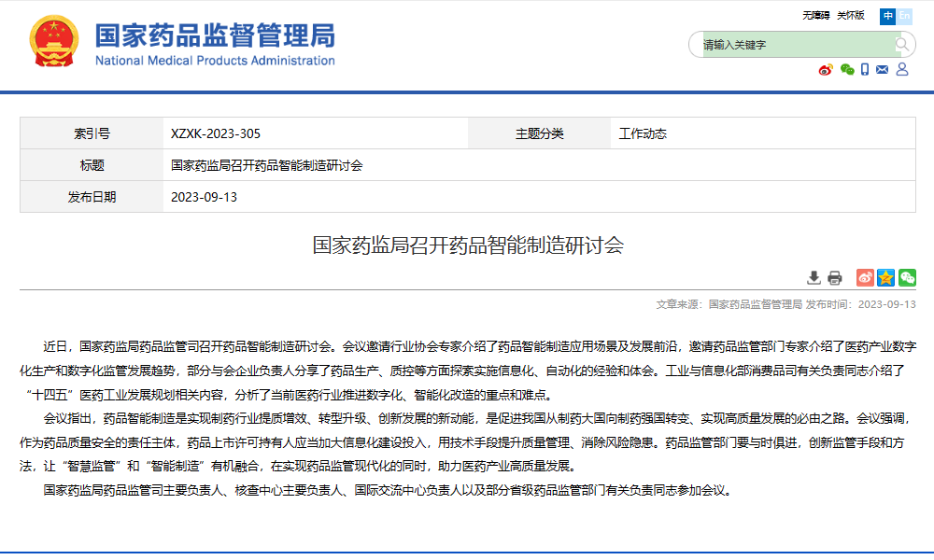Open the 关怀版 care mode link
The image size is (934, 560).
(851, 16)
